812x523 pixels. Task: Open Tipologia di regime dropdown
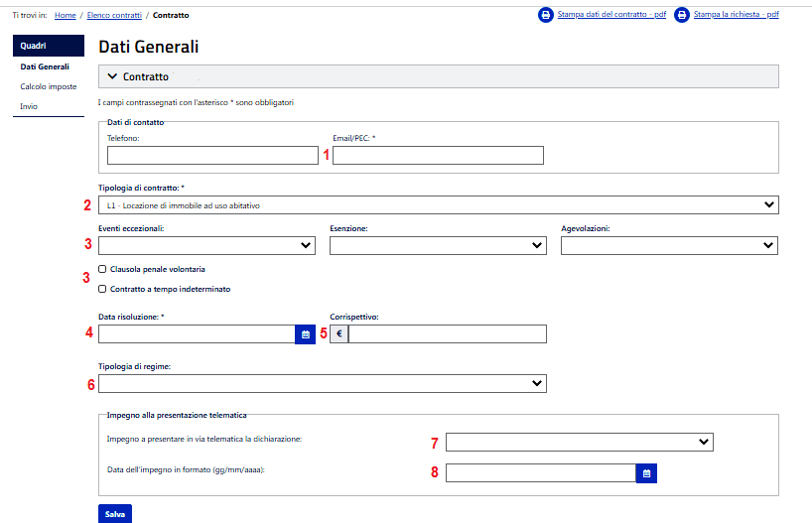pos(322,384)
